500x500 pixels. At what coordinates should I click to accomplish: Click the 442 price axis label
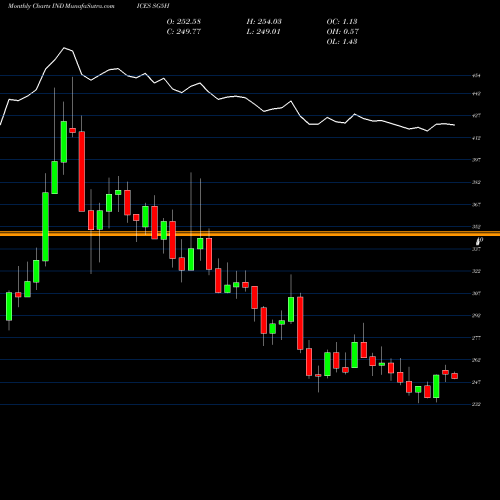pyautogui.click(x=476, y=94)
